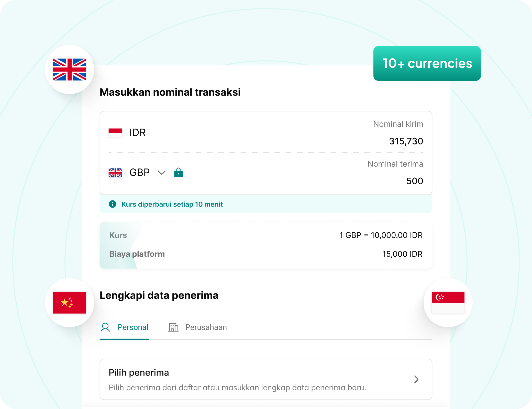
Task: Click the small UK flag beside GBP
Action: point(115,173)
